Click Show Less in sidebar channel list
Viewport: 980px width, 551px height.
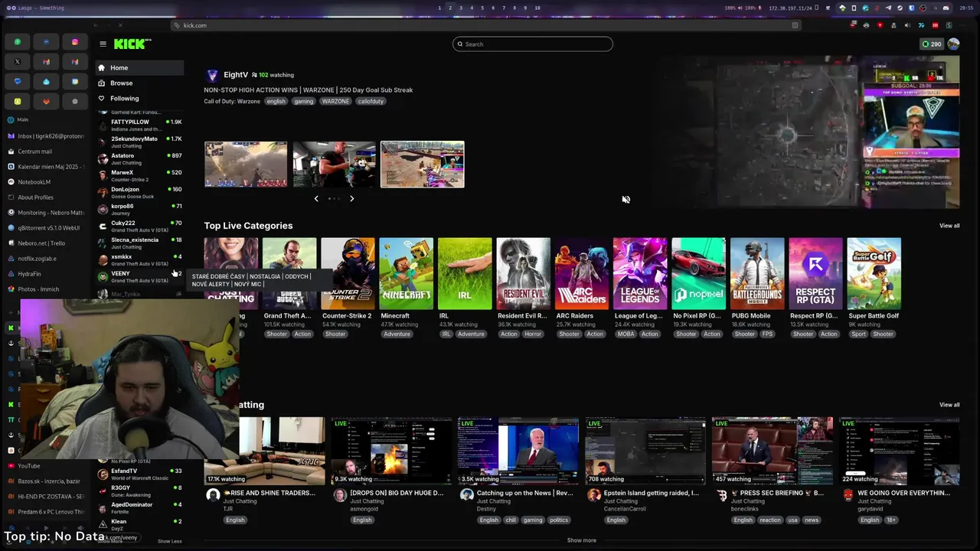[x=169, y=541]
